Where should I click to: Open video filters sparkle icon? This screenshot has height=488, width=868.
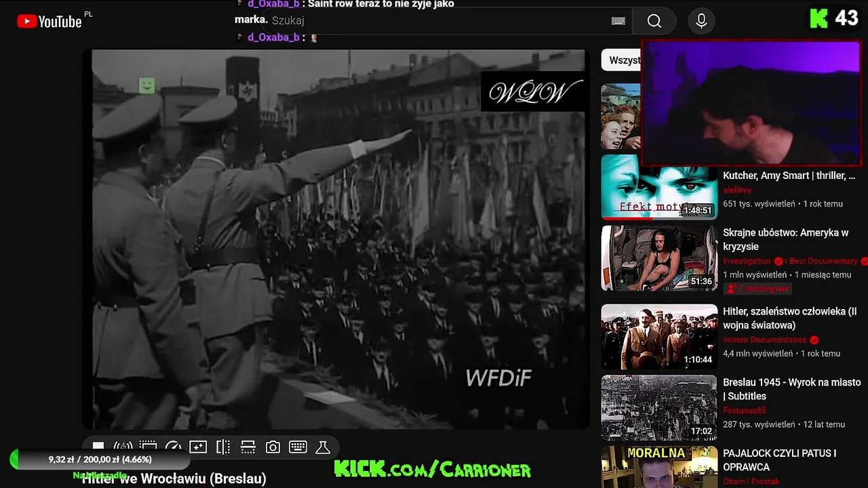click(198, 447)
